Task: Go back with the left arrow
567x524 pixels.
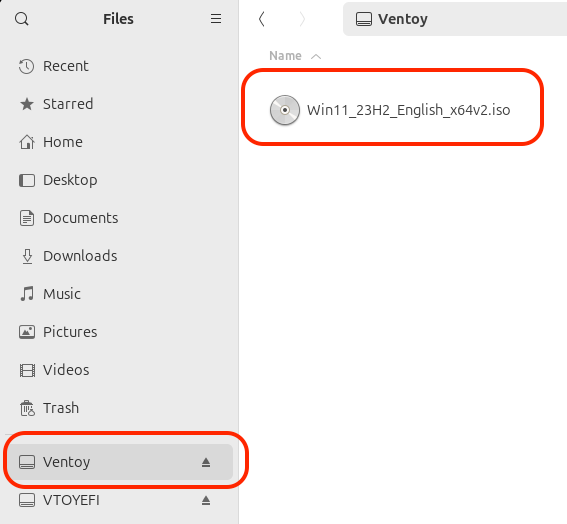Action: 261,19
